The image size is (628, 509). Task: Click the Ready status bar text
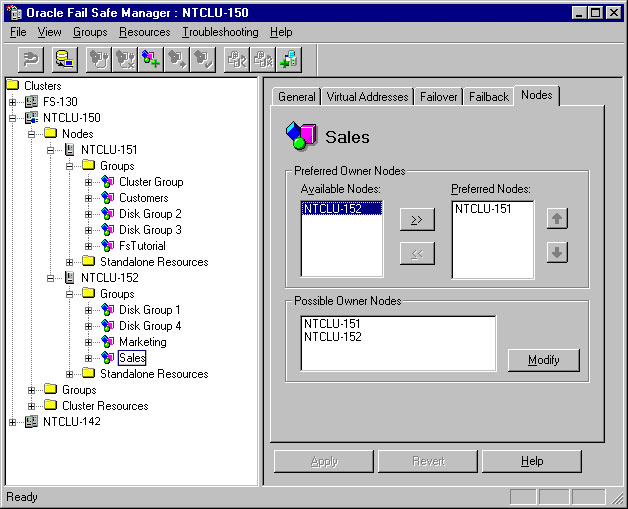tap(22, 497)
